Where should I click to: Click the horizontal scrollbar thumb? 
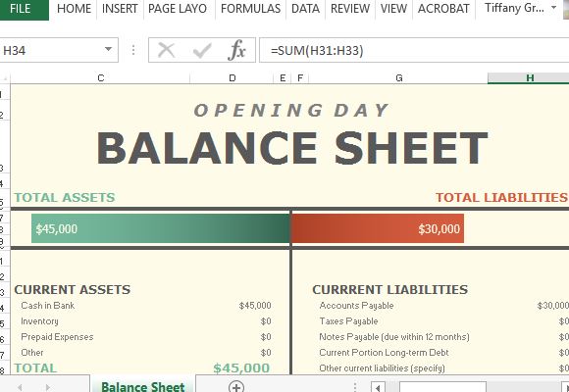pyautogui.click(x=442, y=387)
